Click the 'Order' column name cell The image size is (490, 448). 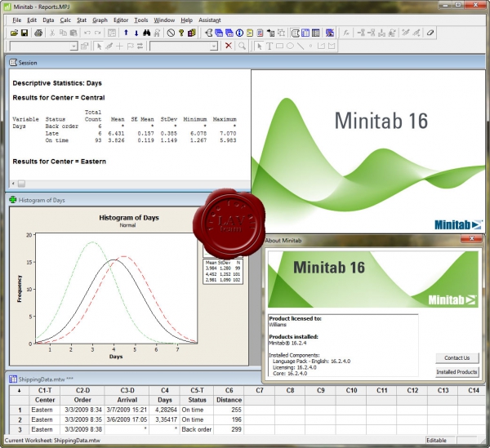coord(82,400)
